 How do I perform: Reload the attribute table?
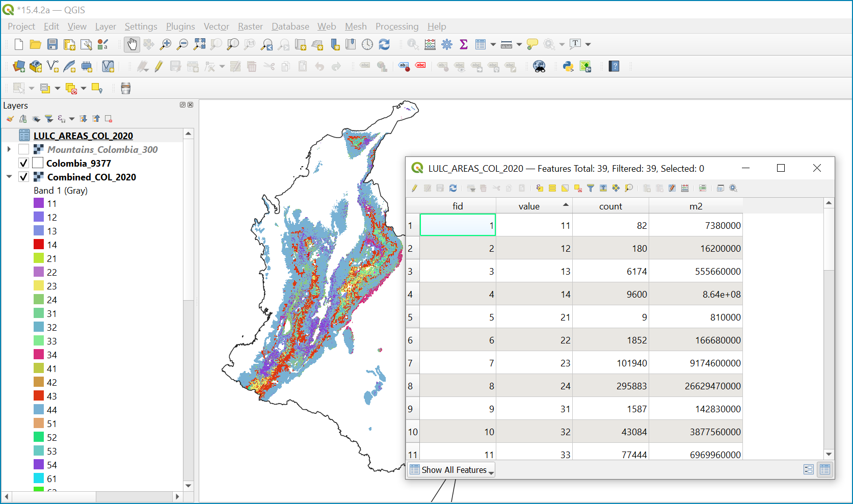pos(453,188)
